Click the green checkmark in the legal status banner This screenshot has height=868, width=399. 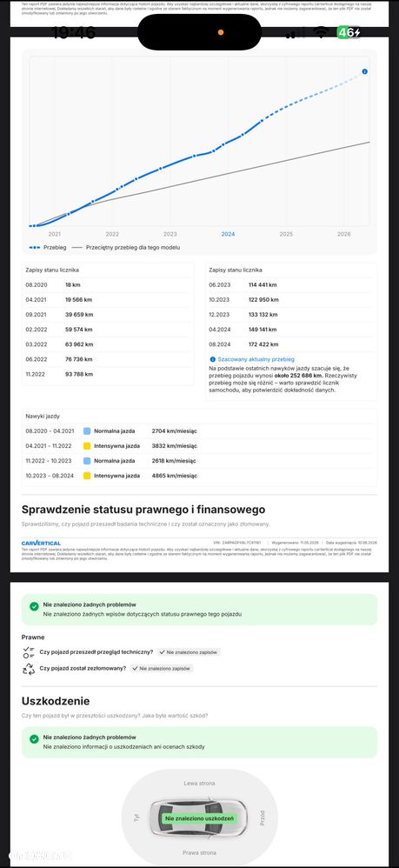coord(34,607)
